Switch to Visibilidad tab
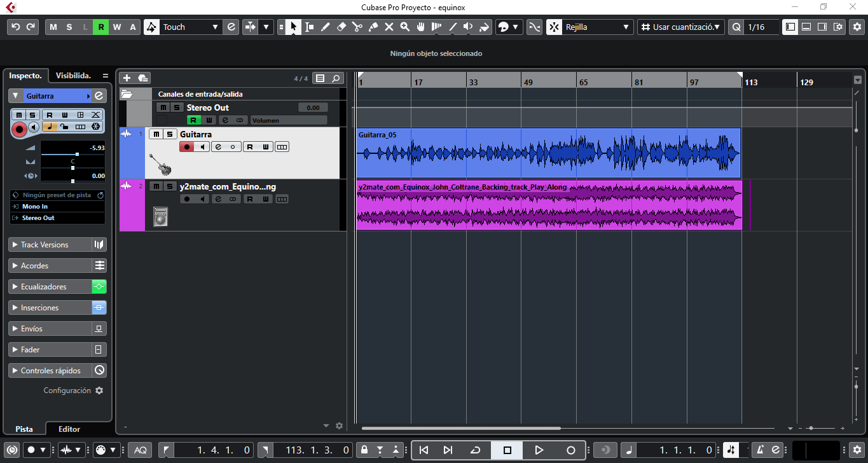 click(73, 75)
